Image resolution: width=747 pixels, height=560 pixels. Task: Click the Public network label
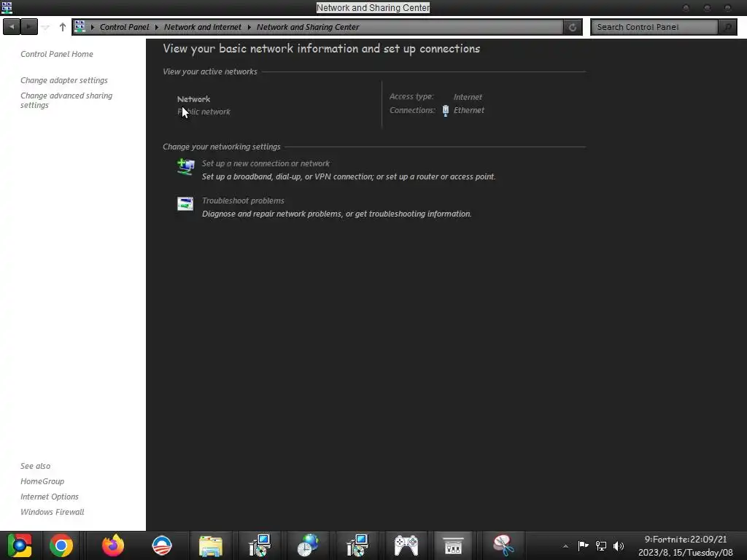point(204,112)
